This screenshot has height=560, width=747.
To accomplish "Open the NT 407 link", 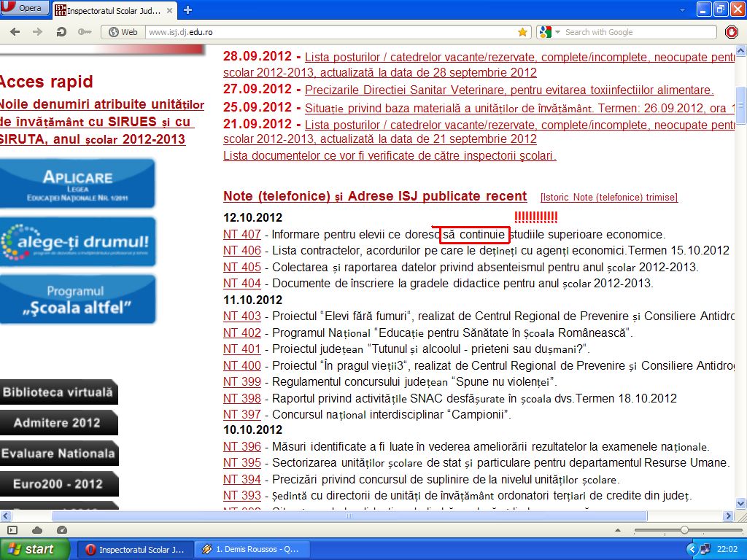I will (x=241, y=235).
